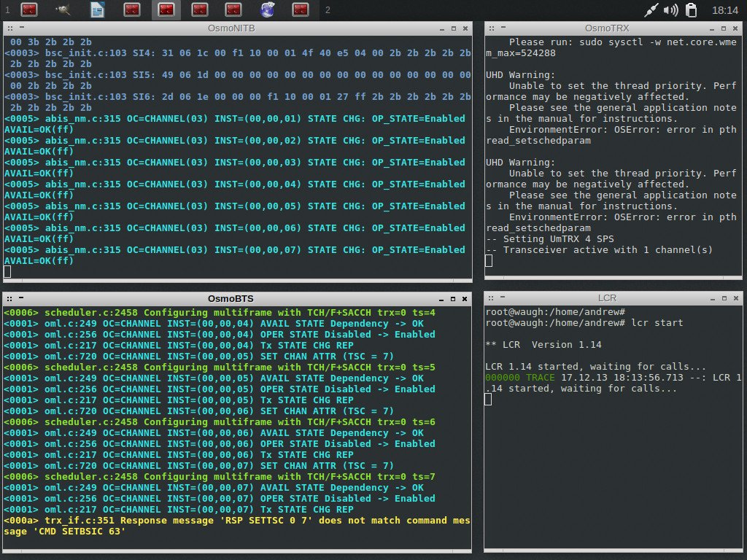This screenshot has width=747, height=560.
Task: Launch the globe web browser icon
Action: pyautogui.click(x=268, y=10)
